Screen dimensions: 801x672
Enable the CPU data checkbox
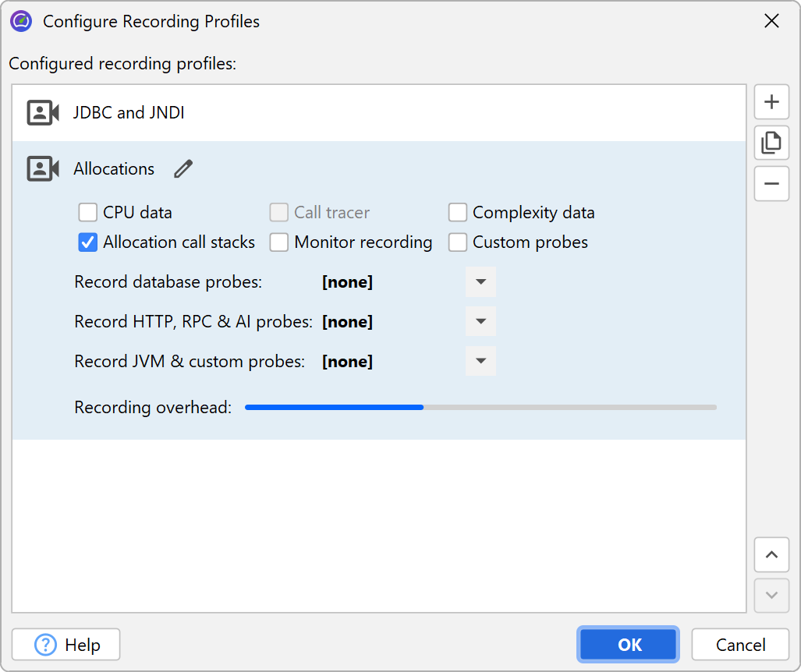(x=87, y=213)
